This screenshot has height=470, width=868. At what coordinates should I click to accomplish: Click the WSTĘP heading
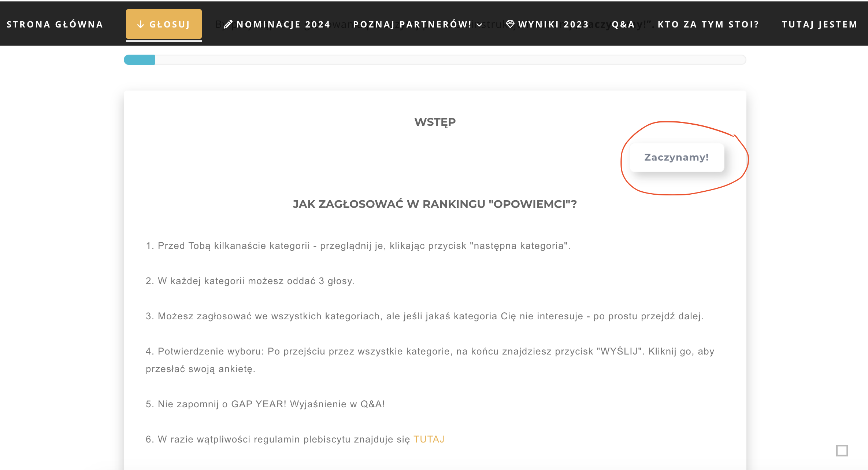pos(435,122)
